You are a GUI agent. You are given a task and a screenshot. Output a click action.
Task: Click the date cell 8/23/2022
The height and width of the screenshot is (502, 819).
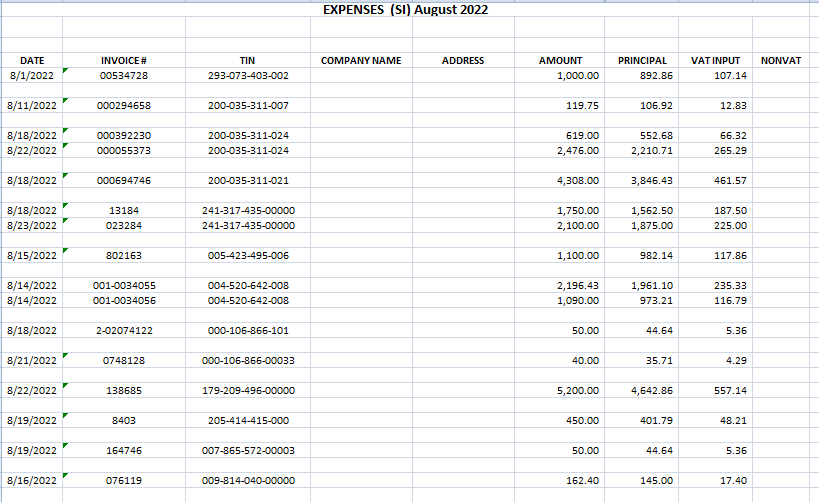pyautogui.click(x=32, y=225)
